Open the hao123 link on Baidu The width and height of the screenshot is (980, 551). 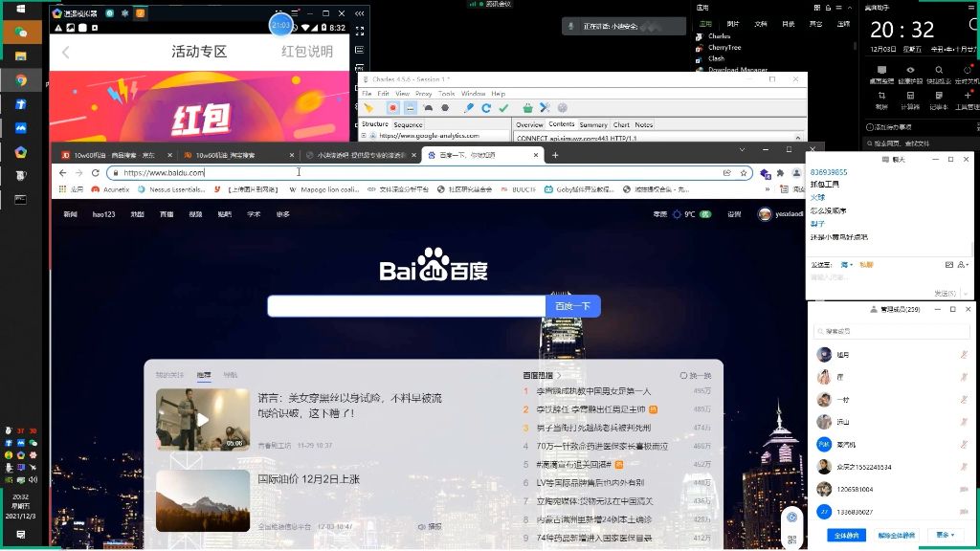click(103, 214)
